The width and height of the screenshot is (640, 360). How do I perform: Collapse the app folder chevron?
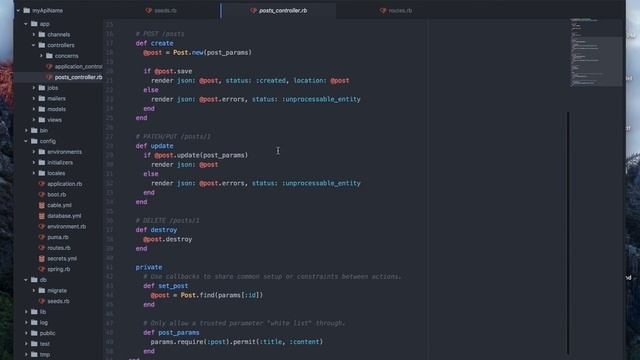[x=26, y=24]
